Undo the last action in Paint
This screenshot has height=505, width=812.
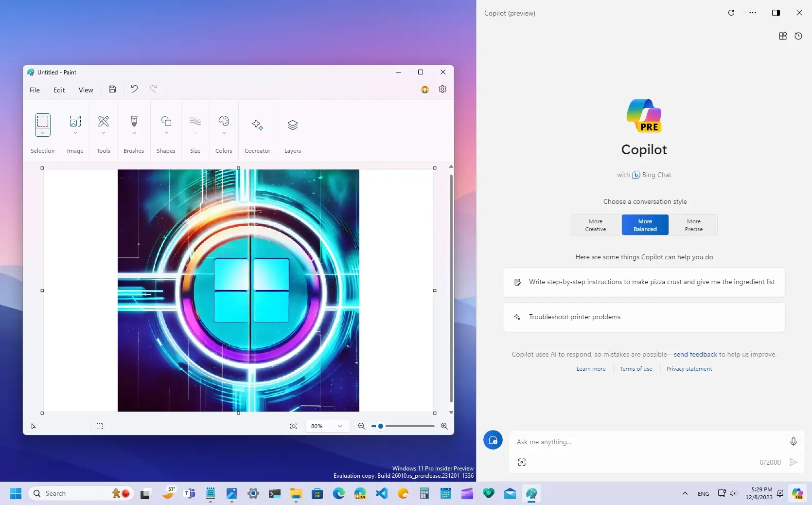click(x=135, y=90)
